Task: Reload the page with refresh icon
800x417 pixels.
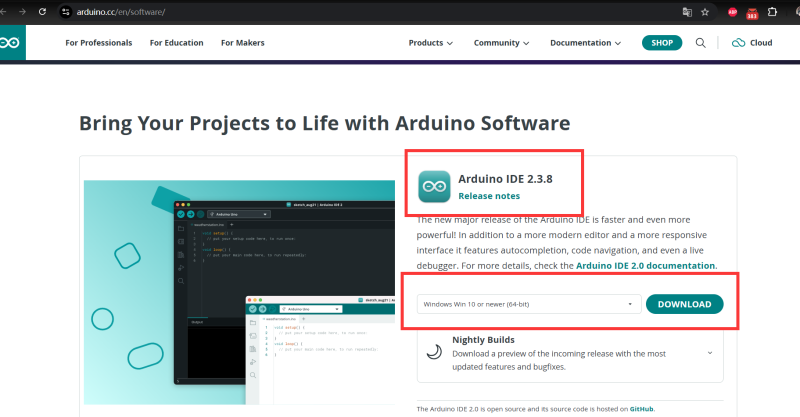Action: click(42, 12)
